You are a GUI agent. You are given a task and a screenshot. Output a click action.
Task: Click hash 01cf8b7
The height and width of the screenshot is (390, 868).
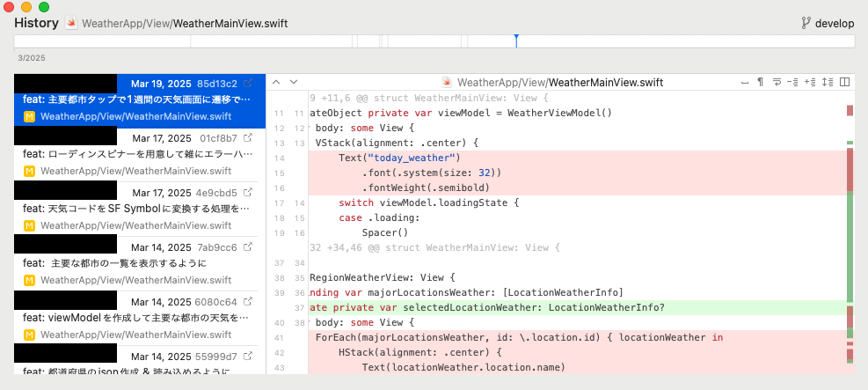[219, 138]
